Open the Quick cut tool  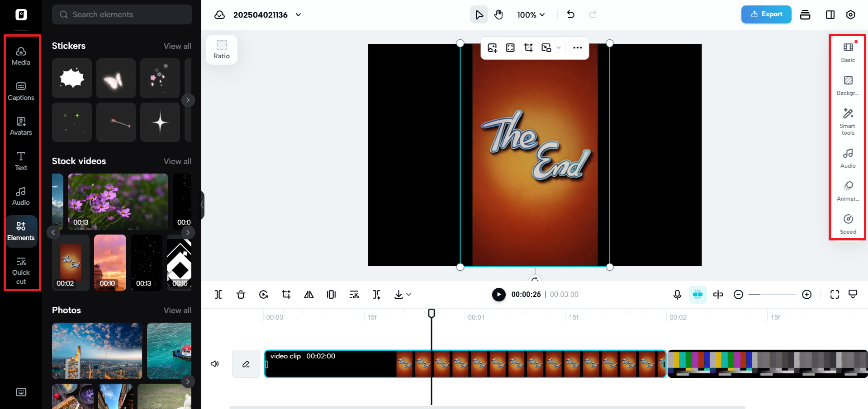tap(21, 270)
